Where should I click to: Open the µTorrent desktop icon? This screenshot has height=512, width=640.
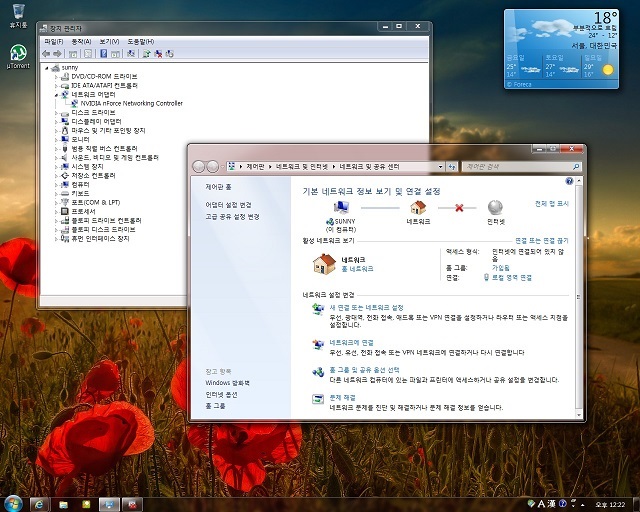tap(18, 56)
